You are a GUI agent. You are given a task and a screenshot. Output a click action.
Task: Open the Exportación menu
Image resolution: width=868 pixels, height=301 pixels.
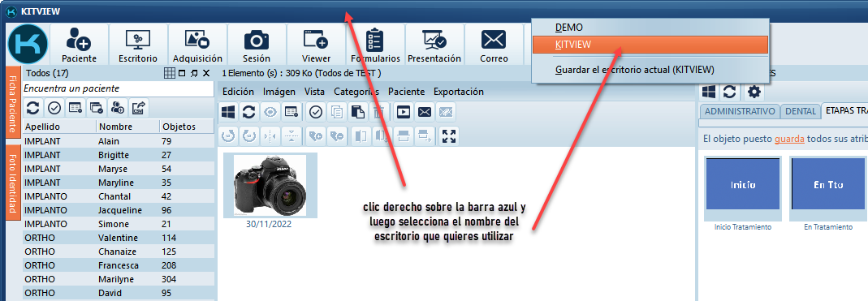(458, 92)
